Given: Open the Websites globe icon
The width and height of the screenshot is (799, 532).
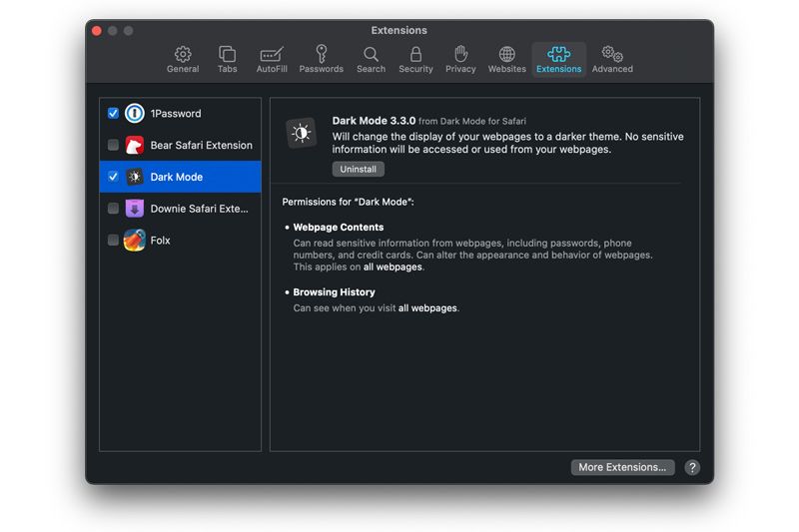Looking at the screenshot, I should (x=506, y=54).
